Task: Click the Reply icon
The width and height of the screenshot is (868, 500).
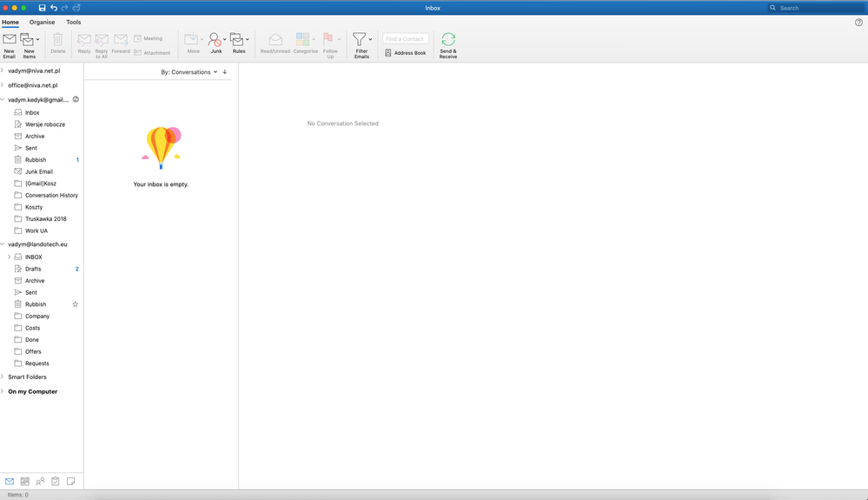Action: pyautogui.click(x=84, y=39)
